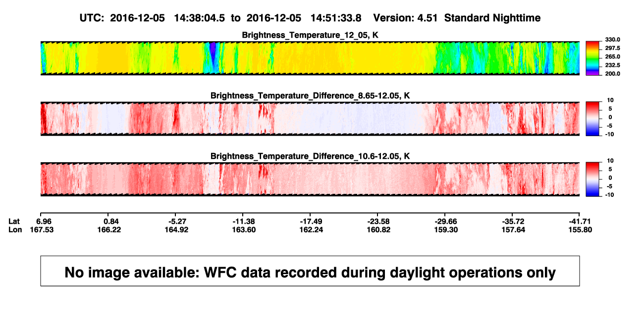Click longitude value '162.24'
644x330 pixels.
tap(312, 230)
